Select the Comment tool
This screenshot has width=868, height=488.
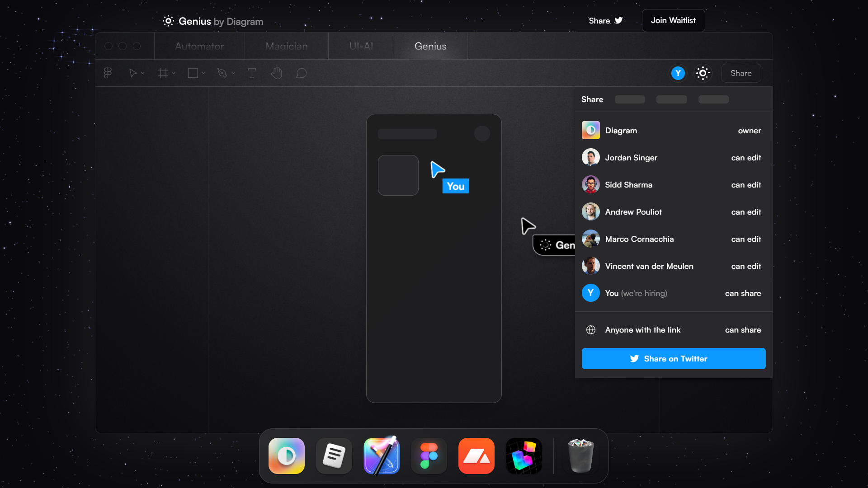click(302, 73)
